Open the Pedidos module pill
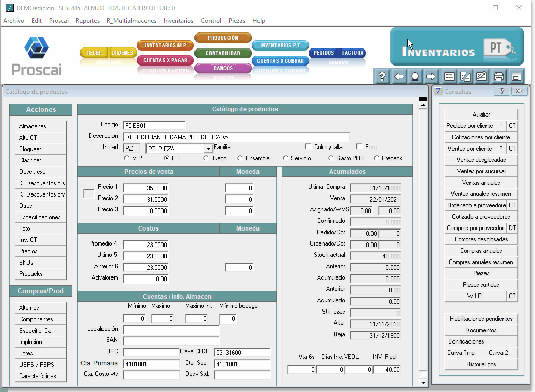The width and height of the screenshot is (535, 392). click(x=323, y=53)
